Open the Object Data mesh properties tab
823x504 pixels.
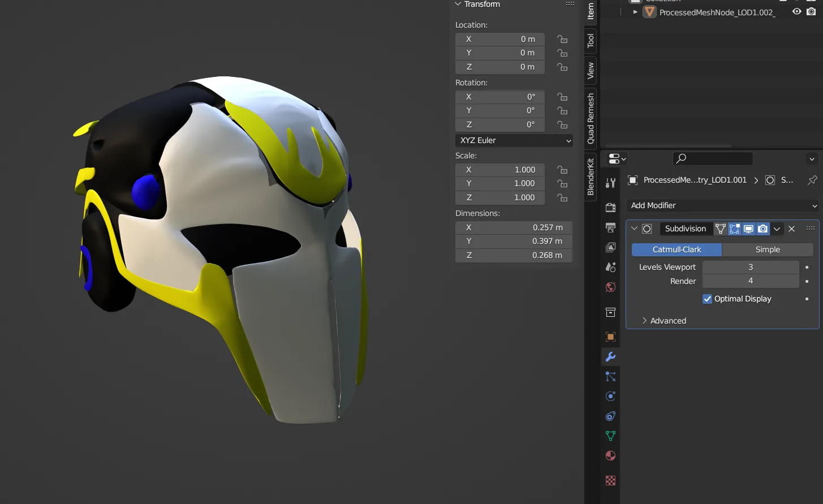pyautogui.click(x=610, y=436)
